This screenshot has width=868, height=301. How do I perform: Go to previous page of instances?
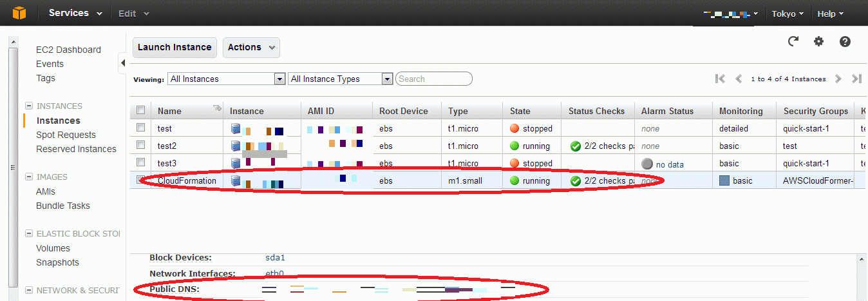point(739,79)
